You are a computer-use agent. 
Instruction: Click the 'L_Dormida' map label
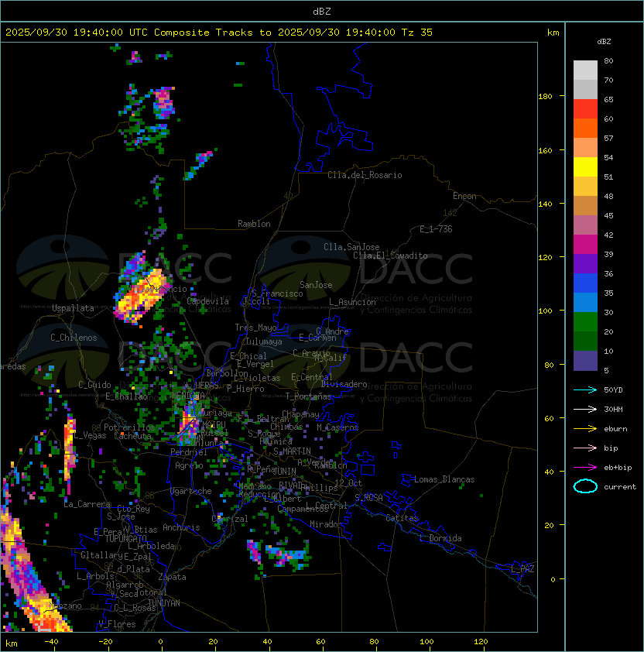440,538
